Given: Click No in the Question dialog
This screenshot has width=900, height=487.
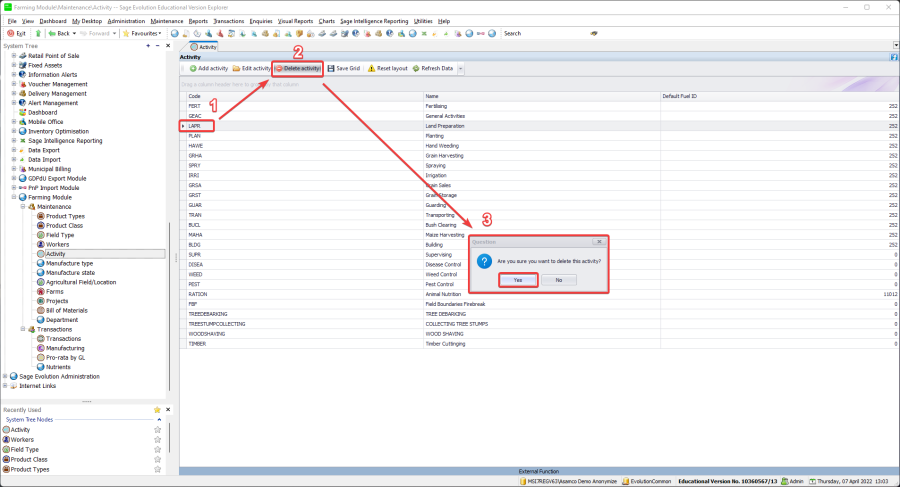Looking at the screenshot, I should (558, 280).
